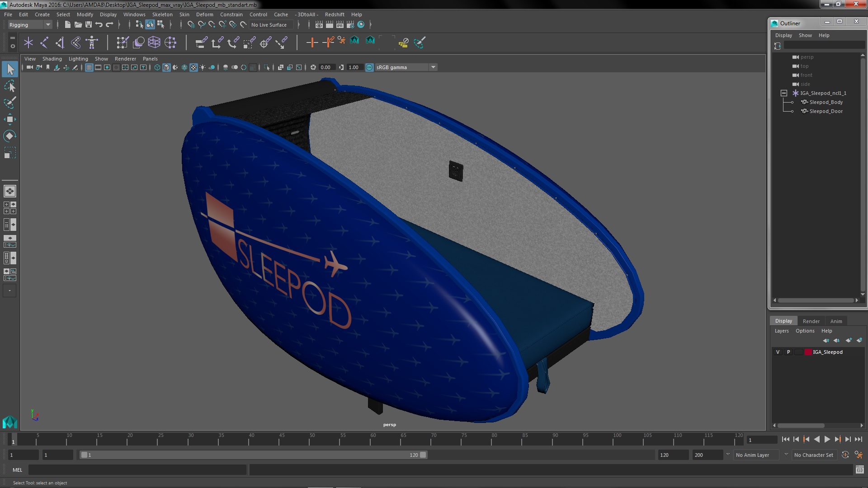Toggle select by hierarchy mode

pyautogui.click(x=139, y=25)
